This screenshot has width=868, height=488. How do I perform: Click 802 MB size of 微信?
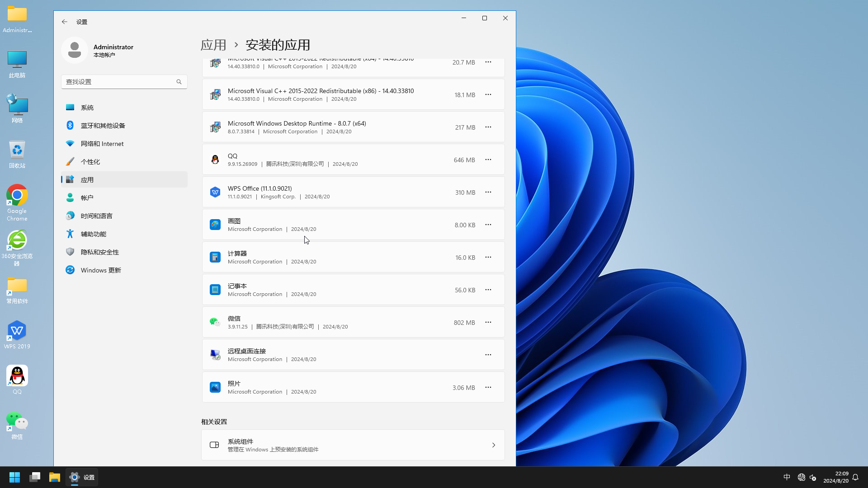(x=464, y=323)
